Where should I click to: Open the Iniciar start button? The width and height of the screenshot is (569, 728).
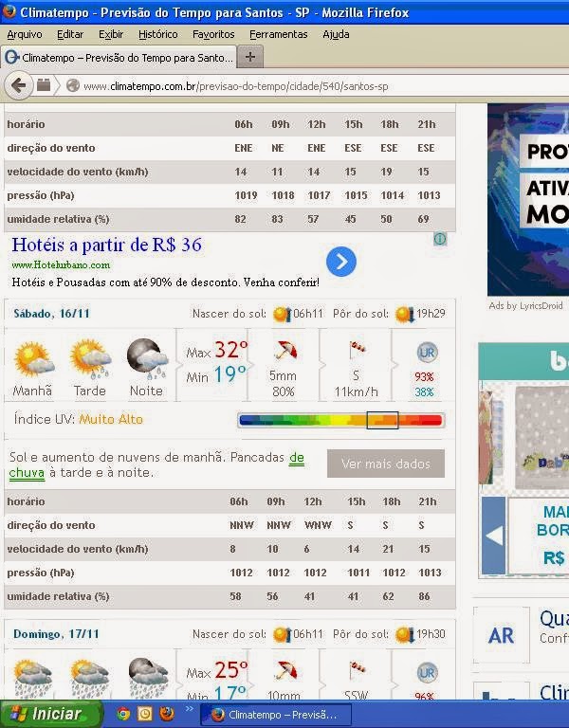[x=50, y=714]
